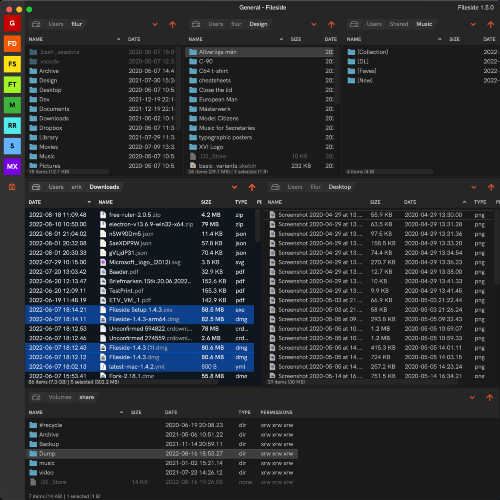Go up a folder from the Music pane

(491, 24)
